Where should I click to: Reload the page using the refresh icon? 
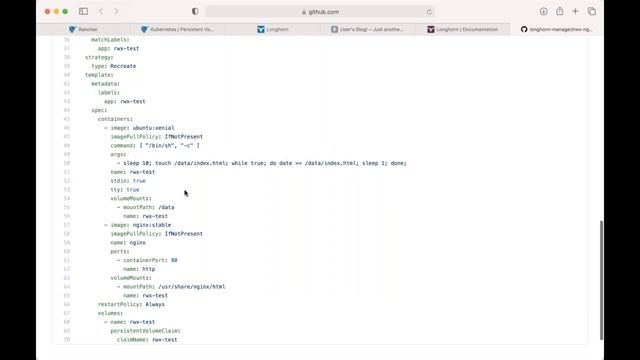pyautogui.click(x=429, y=12)
